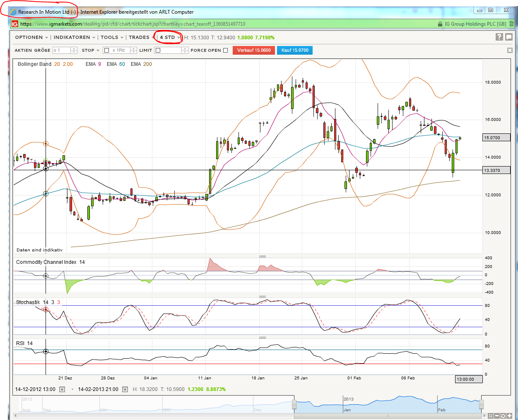Enable the Force Open checkbox
The height and width of the screenshot is (420, 518).
coord(225,50)
